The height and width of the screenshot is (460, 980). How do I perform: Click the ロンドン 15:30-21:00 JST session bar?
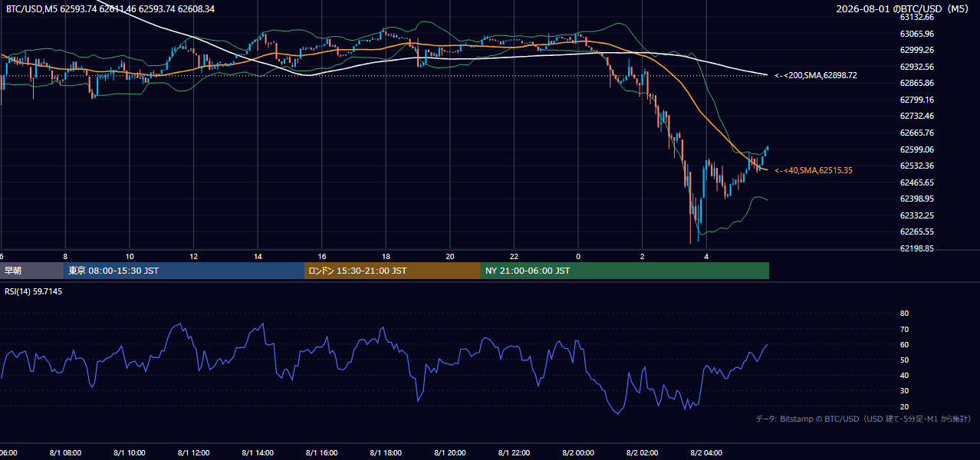pyautogui.click(x=393, y=271)
